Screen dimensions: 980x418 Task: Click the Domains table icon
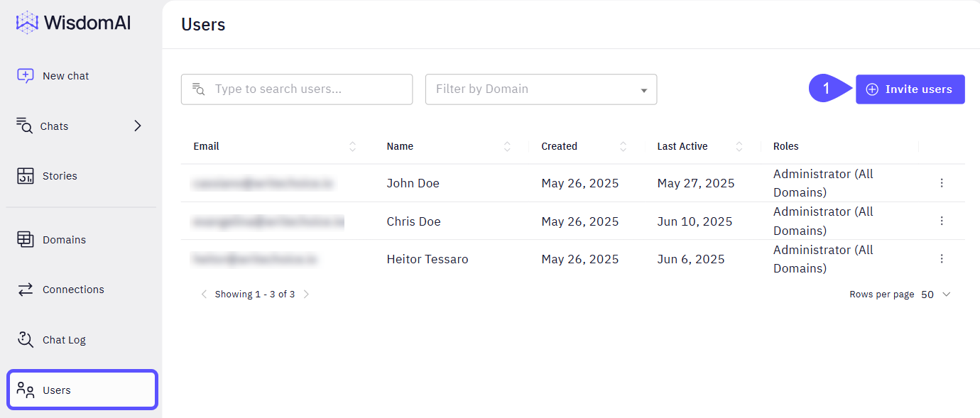point(26,240)
